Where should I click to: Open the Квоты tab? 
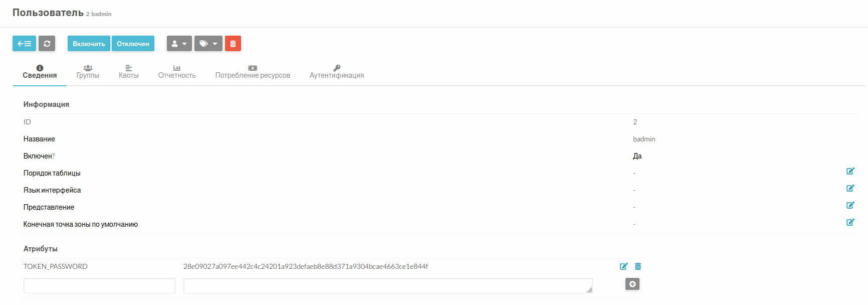point(129,72)
